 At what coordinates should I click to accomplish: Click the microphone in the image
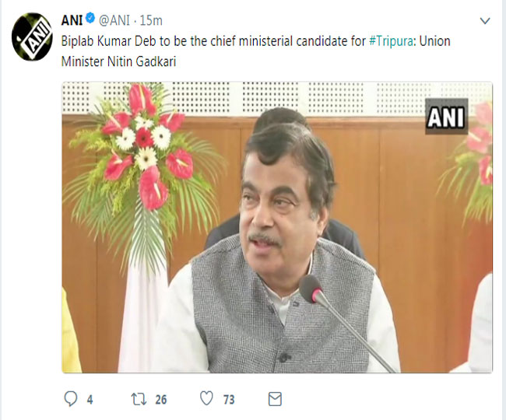tap(312, 291)
